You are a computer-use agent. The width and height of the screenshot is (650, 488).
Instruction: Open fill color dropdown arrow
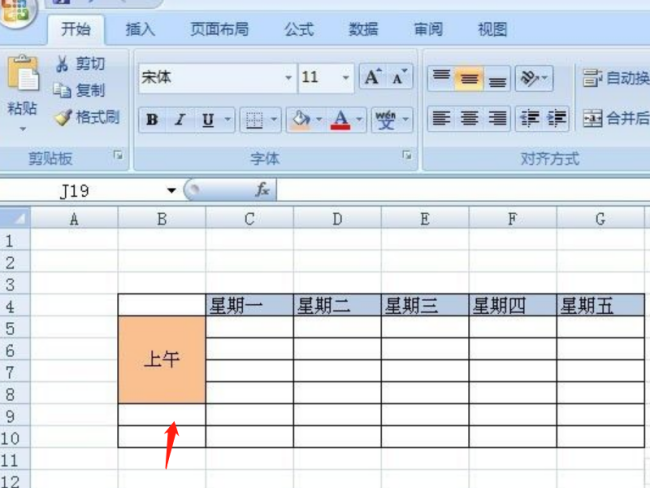click(319, 120)
